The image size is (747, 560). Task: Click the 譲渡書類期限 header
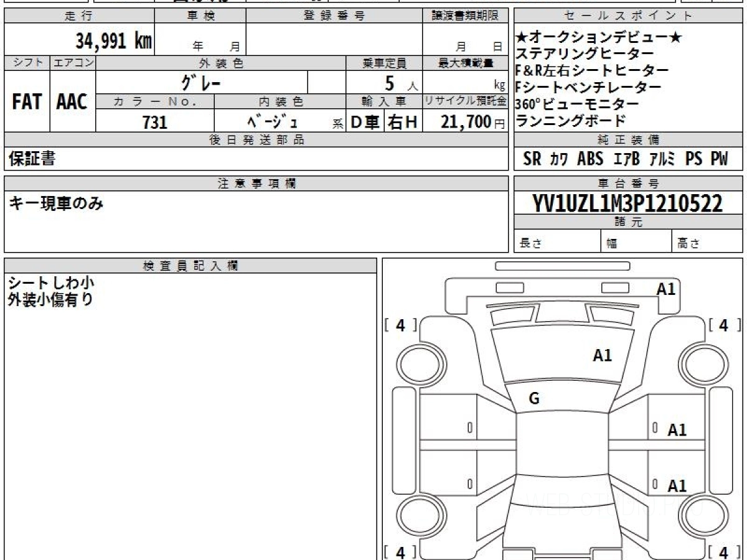pyautogui.click(x=465, y=17)
